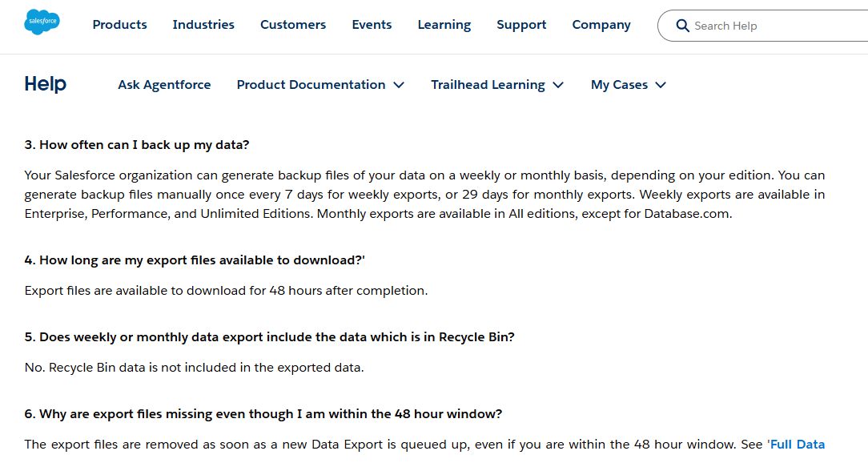Click the Help heading link
The image size is (868, 463).
point(46,84)
